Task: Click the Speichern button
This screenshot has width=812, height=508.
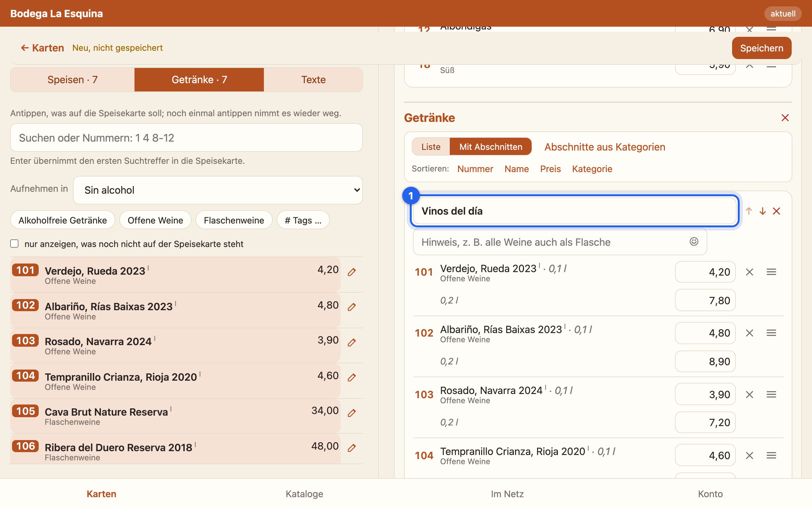Action: pyautogui.click(x=761, y=48)
